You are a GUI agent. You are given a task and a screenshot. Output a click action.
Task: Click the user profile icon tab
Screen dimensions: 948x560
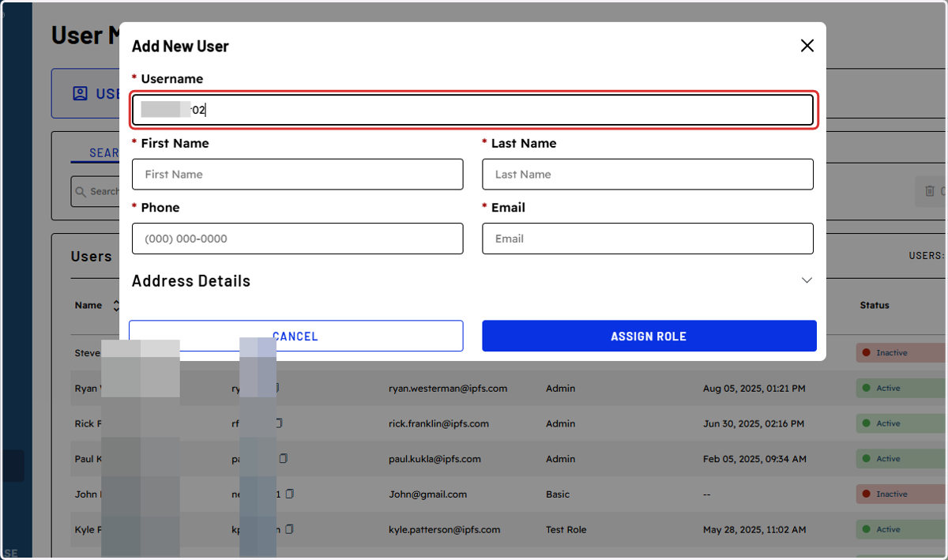[80, 94]
